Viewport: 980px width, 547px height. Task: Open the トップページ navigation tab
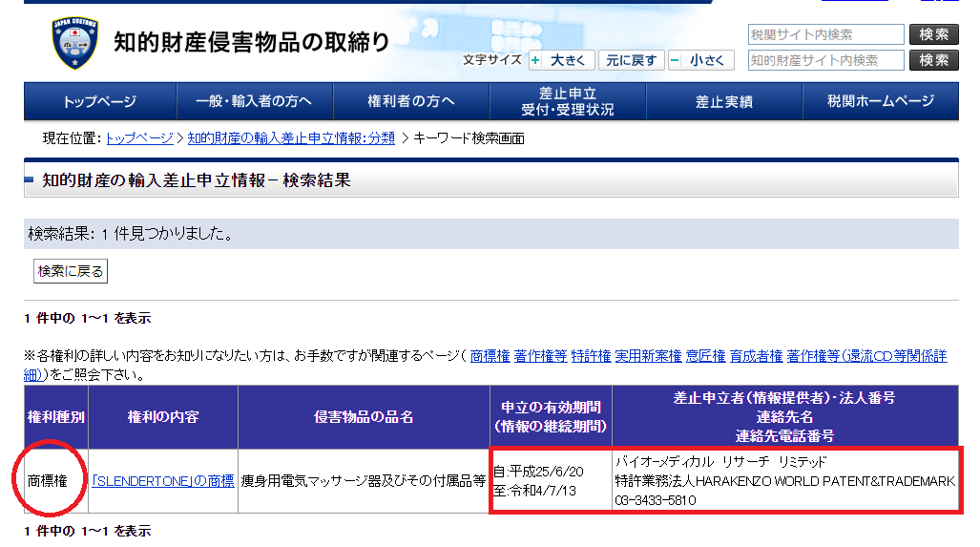100,101
